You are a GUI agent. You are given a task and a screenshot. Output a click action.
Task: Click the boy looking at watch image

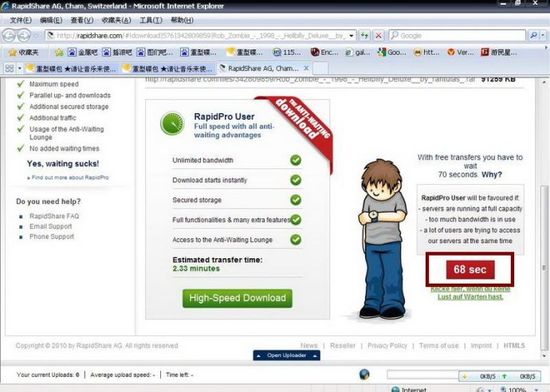tap(381, 240)
